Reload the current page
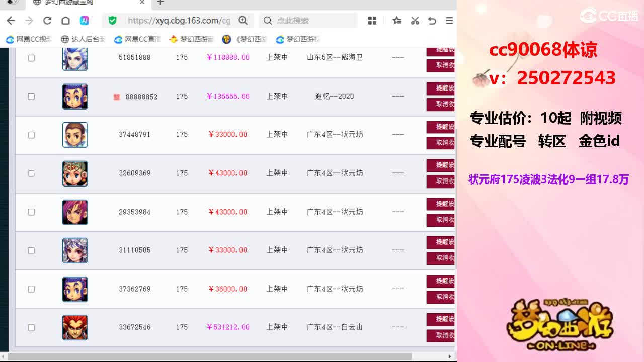Image resolution: width=644 pixels, height=362 pixels. tap(47, 21)
